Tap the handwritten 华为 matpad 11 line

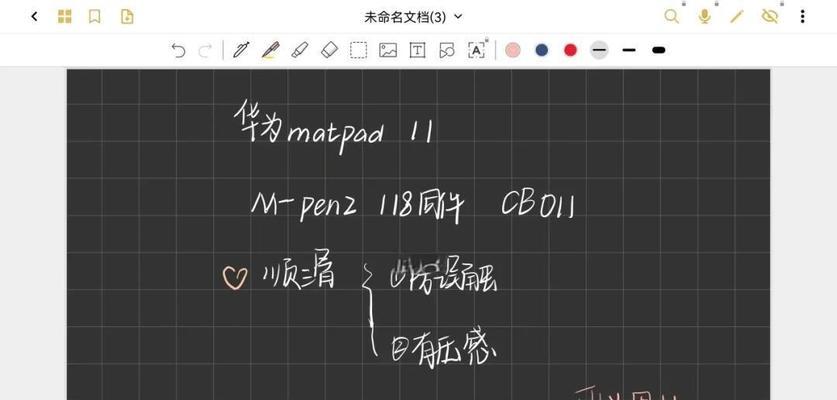click(335, 127)
